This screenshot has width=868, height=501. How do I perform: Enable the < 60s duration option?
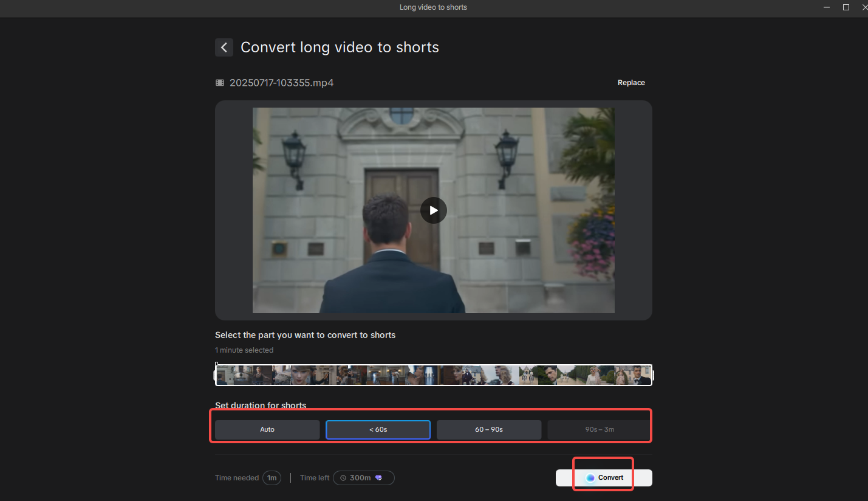[377, 429]
